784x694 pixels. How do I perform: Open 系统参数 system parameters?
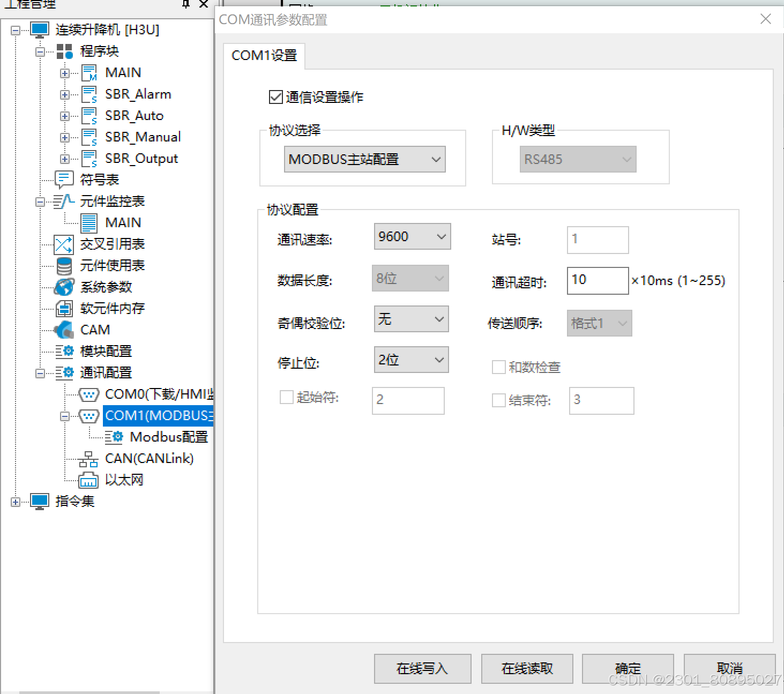pos(105,287)
